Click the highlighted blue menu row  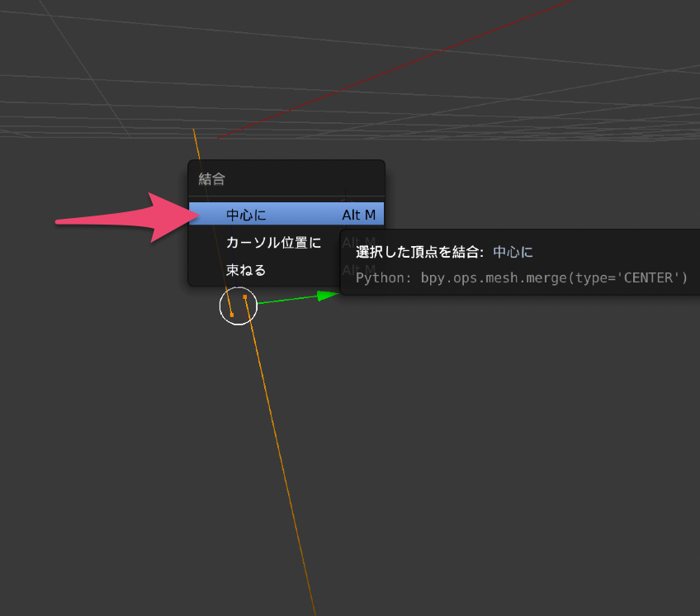[x=286, y=214]
